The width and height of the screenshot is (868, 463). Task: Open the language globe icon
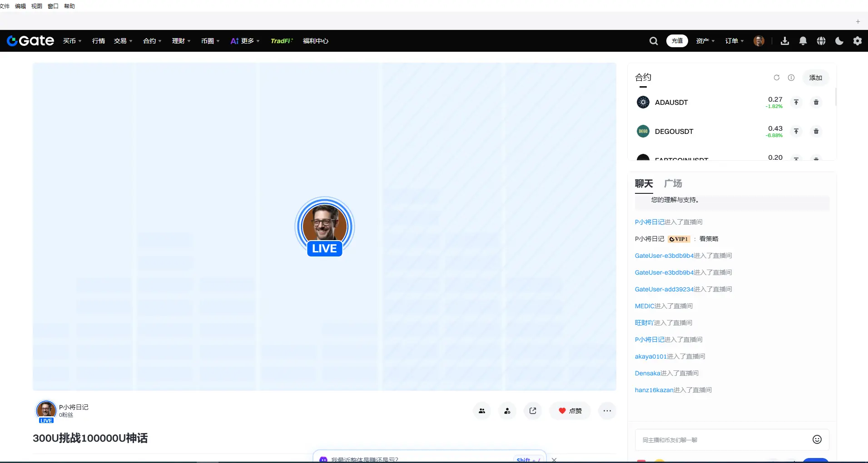coord(821,41)
